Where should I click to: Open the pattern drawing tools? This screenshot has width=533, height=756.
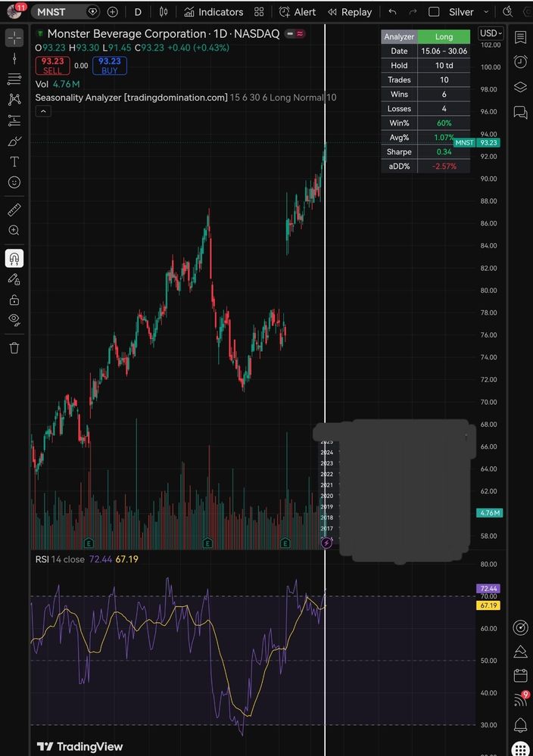click(14, 99)
